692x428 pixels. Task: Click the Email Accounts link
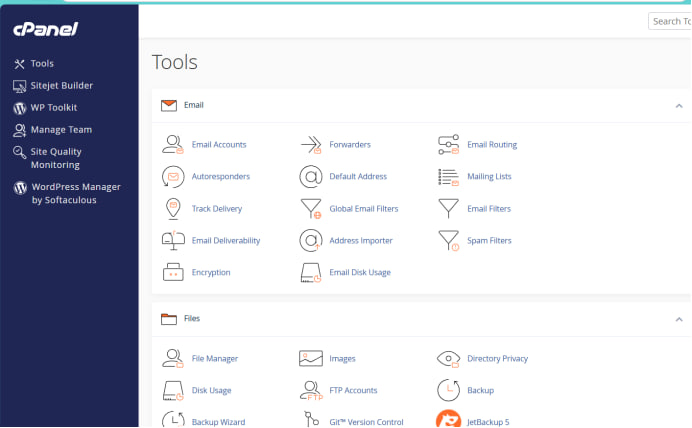(x=219, y=145)
